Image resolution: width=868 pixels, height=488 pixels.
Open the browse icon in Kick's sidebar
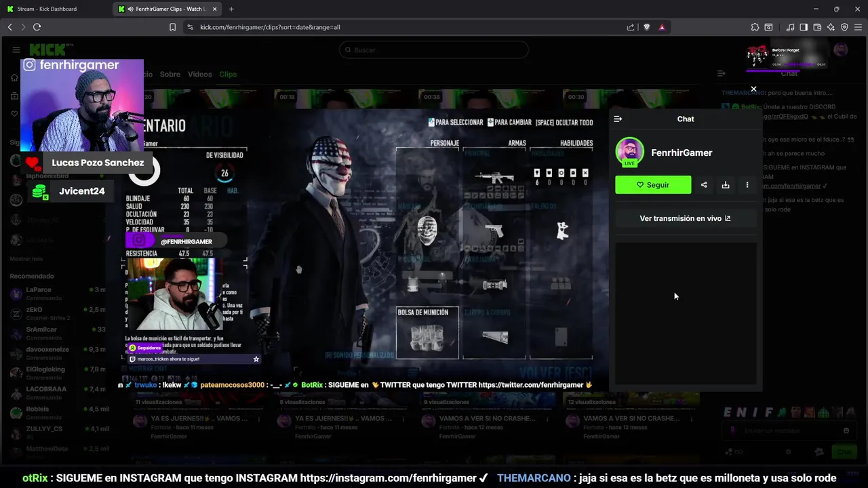tap(14, 96)
